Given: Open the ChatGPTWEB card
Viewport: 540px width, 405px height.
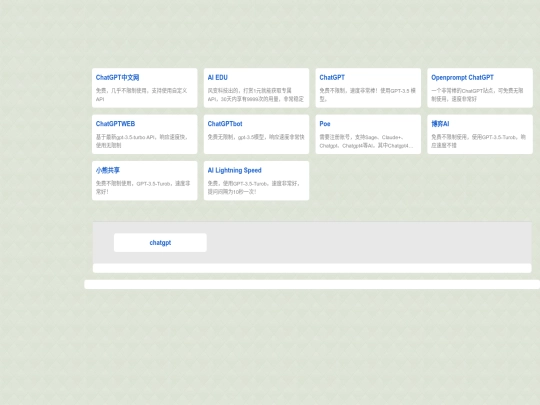Looking at the screenshot, I should pos(145,134).
